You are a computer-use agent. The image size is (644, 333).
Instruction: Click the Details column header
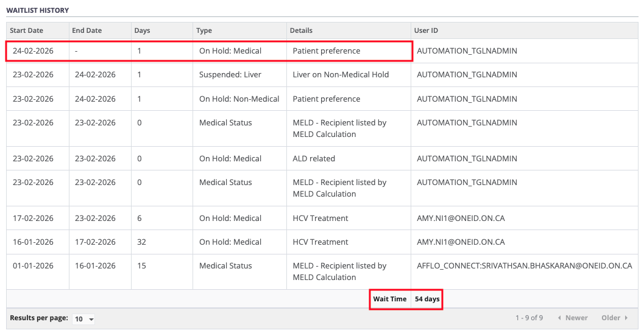coord(301,30)
